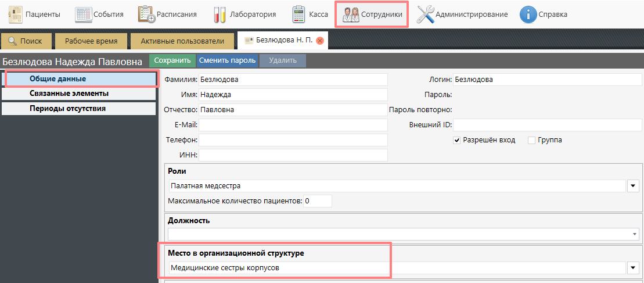Open the Patients module icon
The image size is (644, 283).
tap(15, 15)
